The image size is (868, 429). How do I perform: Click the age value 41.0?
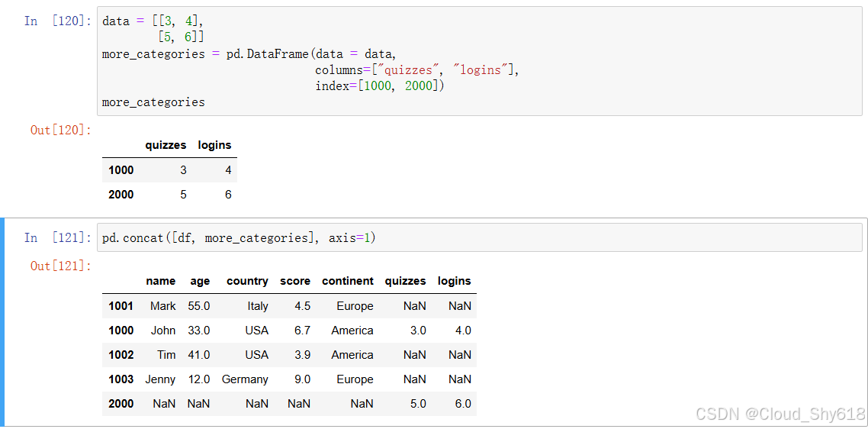point(199,355)
